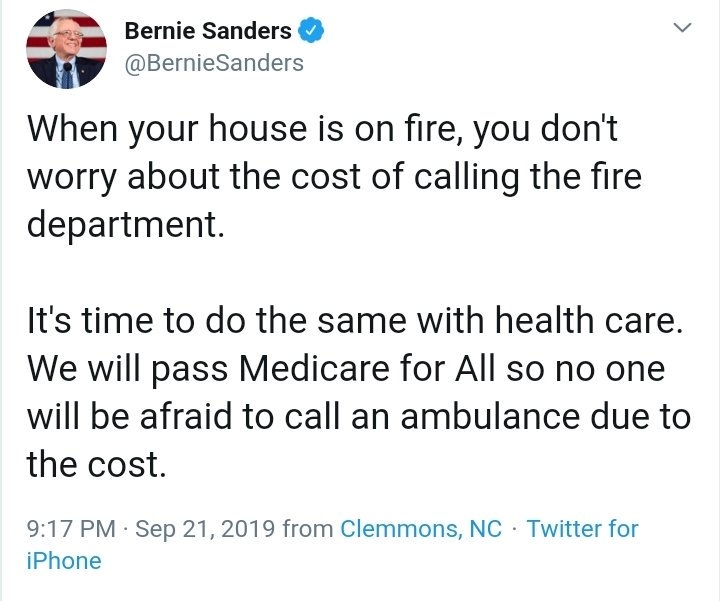Screen dimensions: 720x601
Task: Open the "Bernie Sanders" display name
Action: tap(208, 31)
